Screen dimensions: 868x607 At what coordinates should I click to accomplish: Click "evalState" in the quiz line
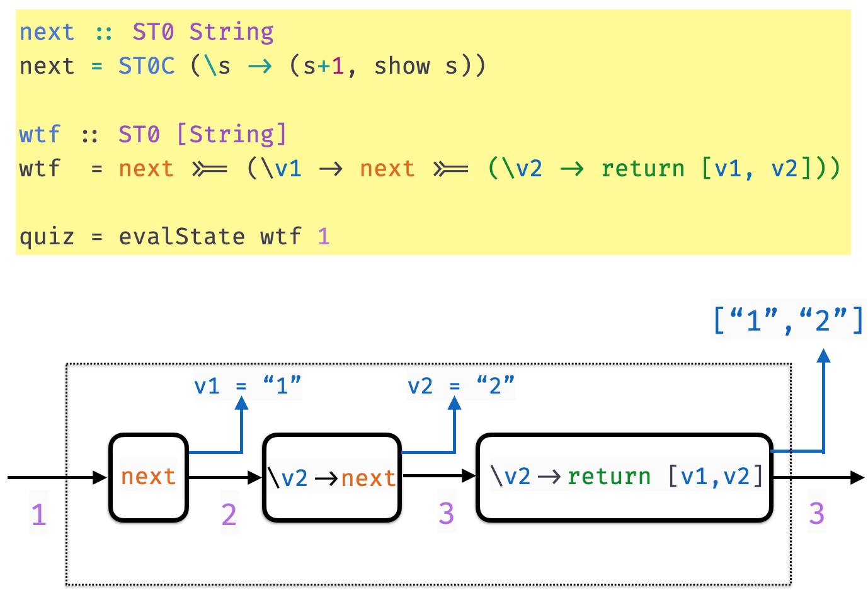181,237
